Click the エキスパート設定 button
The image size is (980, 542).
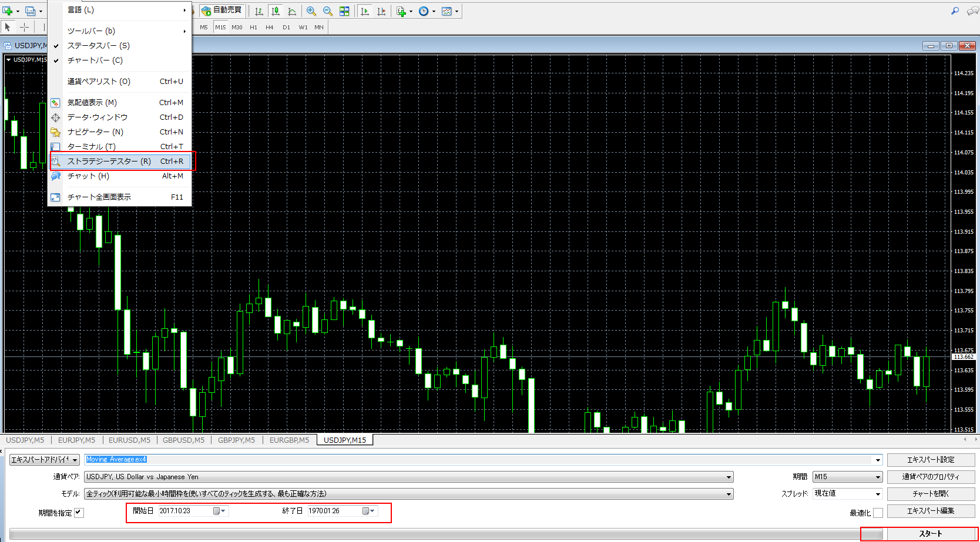coord(931,460)
